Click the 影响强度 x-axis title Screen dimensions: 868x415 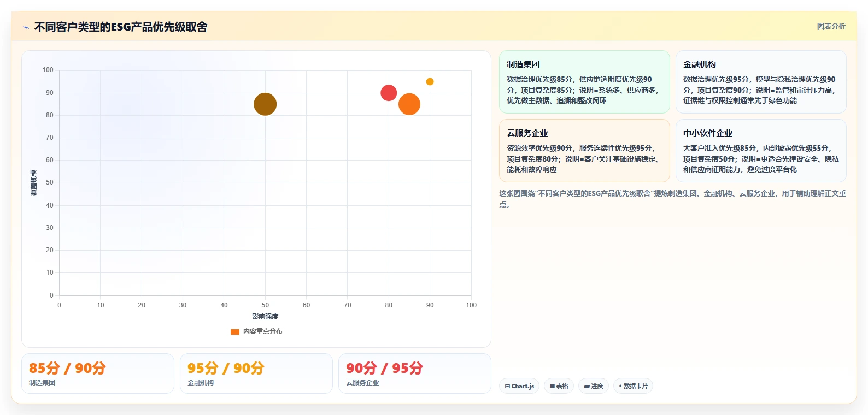tap(265, 317)
